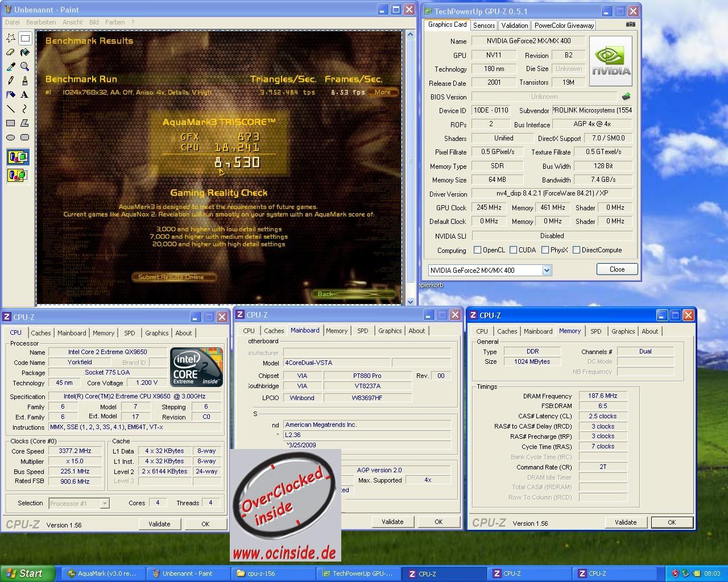728x582 pixels.
Task: Switch to the Sensors tab in GPU-Z
Action: click(x=484, y=26)
